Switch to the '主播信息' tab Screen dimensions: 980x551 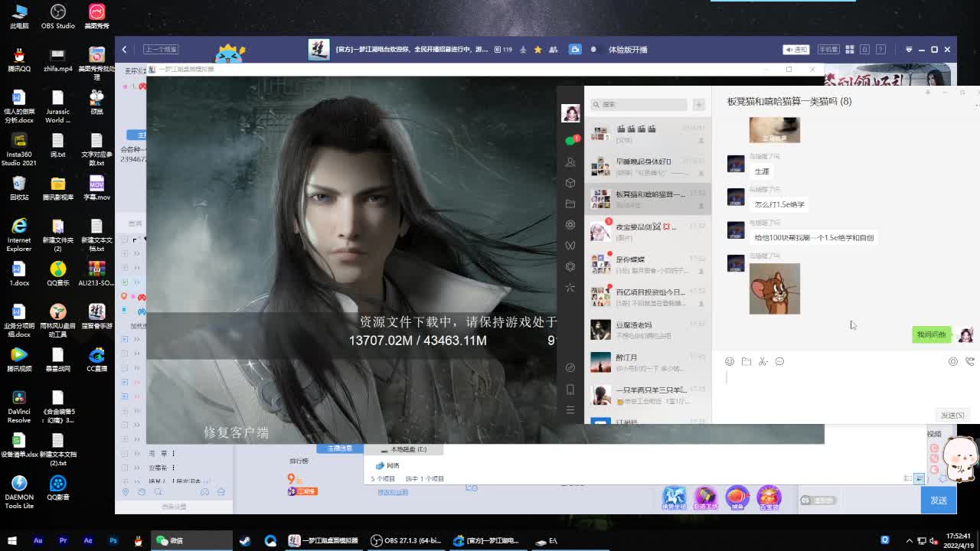coord(340,449)
